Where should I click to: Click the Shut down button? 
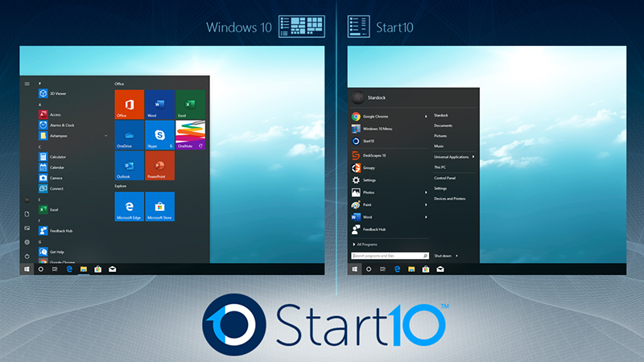point(443,256)
